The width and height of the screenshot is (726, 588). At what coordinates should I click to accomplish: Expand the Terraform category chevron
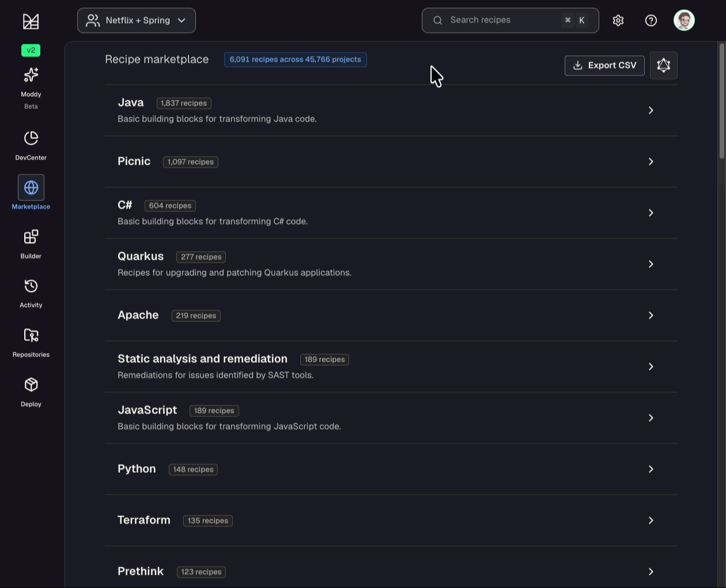[651, 520]
